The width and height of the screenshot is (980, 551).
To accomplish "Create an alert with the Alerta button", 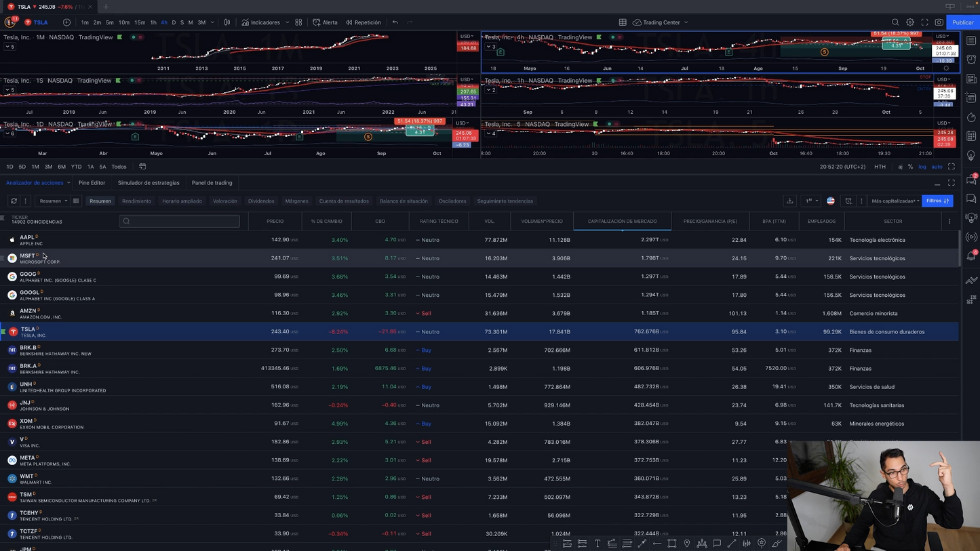I will (x=325, y=22).
